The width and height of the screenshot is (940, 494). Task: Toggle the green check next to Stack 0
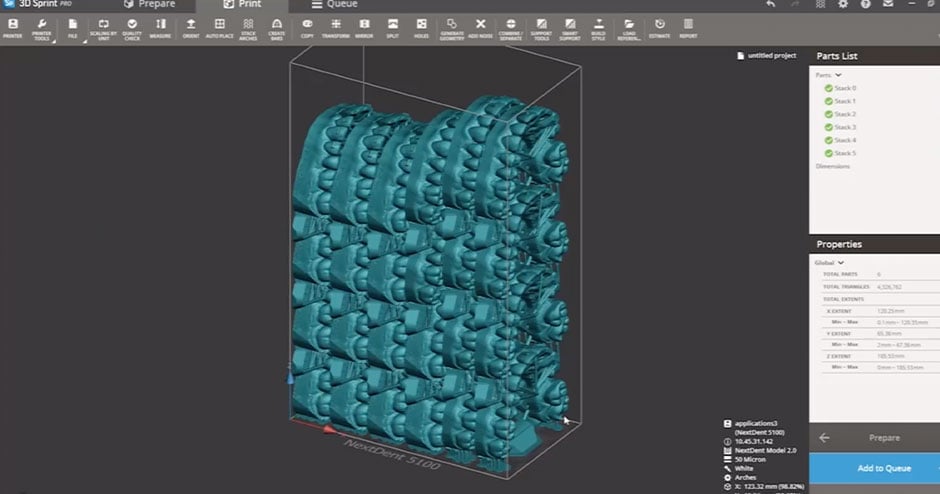click(x=829, y=88)
